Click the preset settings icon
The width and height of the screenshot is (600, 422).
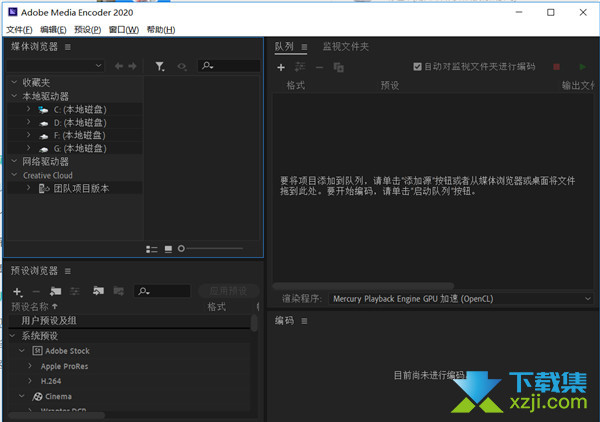[x=75, y=292]
